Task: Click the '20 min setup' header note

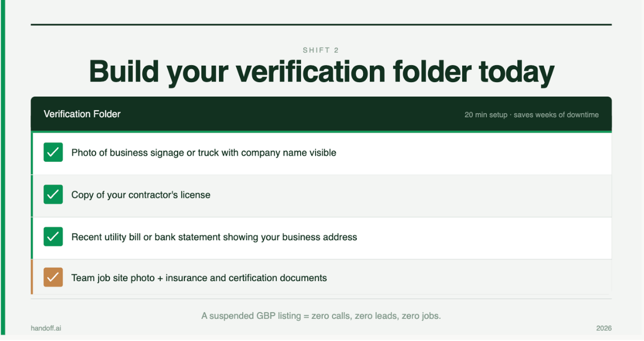Action: coord(531,115)
